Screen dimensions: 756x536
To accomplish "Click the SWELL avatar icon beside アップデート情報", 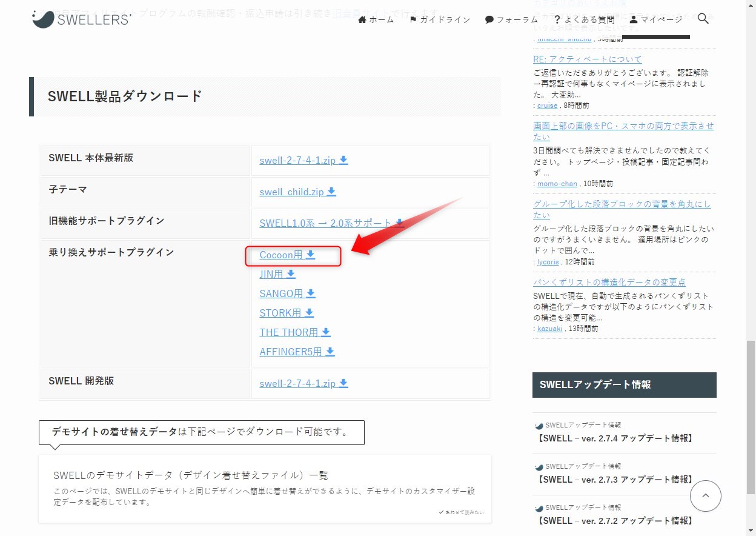I will tap(539, 424).
